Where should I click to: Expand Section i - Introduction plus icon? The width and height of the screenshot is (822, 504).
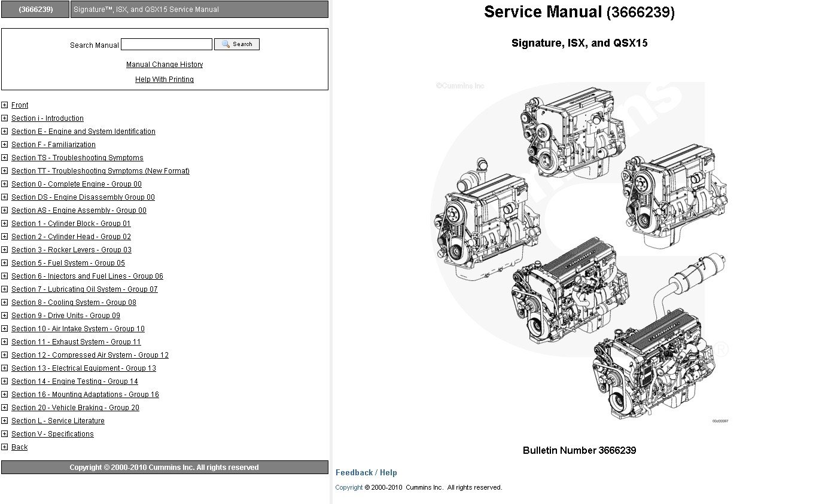pyautogui.click(x=5, y=118)
